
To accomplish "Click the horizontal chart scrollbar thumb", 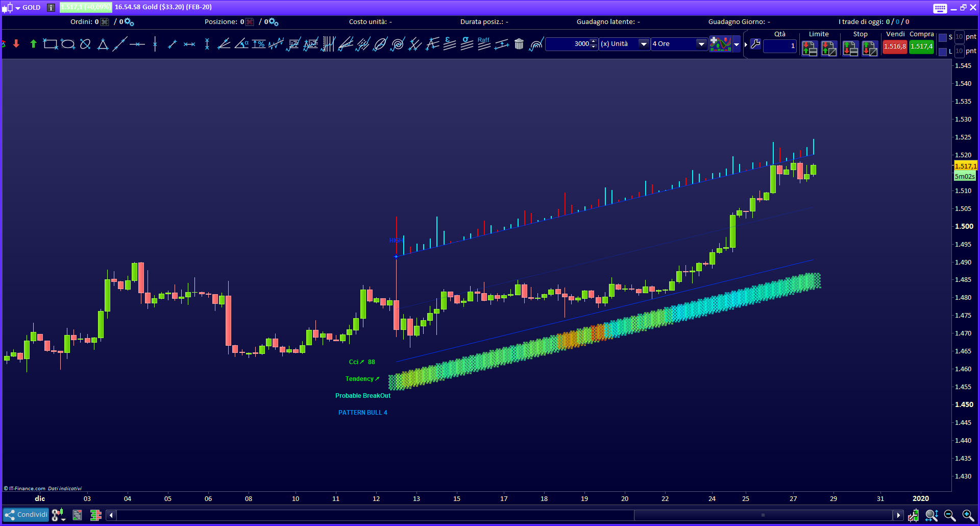I will click(x=763, y=515).
